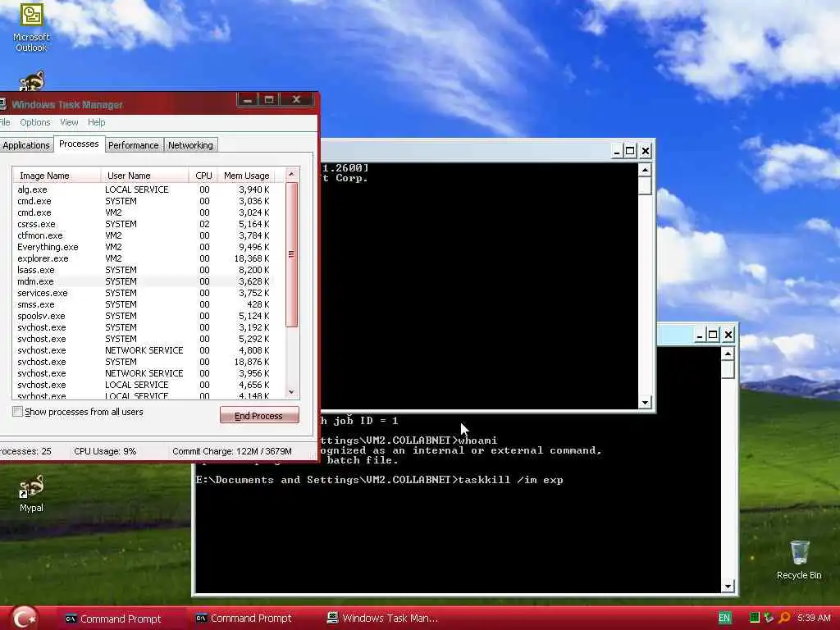Open the Help menu in Task Manager

[x=97, y=122]
